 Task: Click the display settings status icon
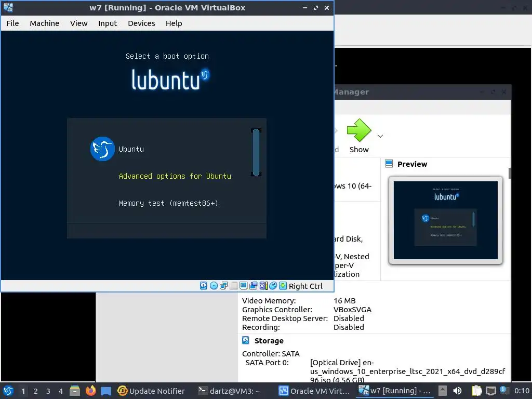coord(243,286)
